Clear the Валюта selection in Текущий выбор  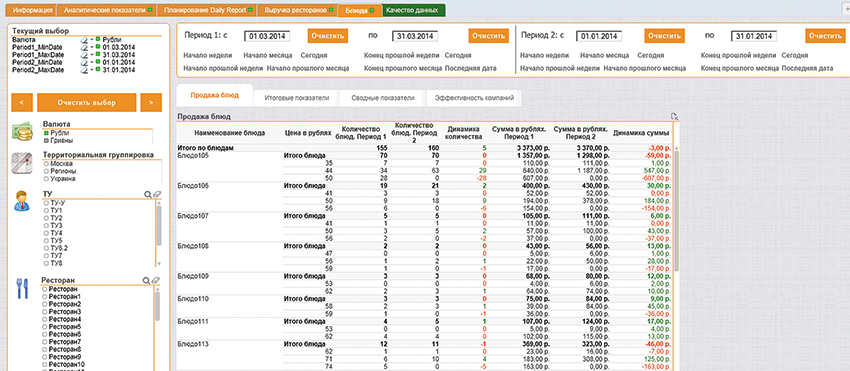pyautogui.click(x=84, y=40)
